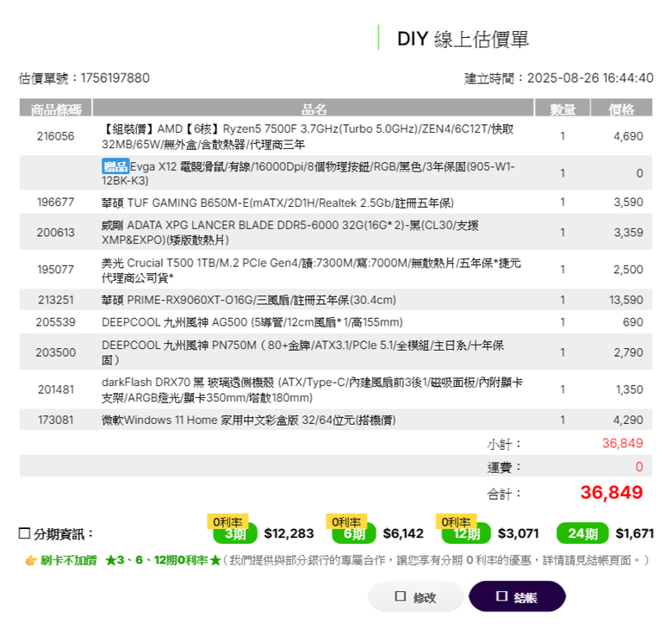This screenshot has width=672, height=629.
Task: Click the price 13,590
Action: (626, 300)
